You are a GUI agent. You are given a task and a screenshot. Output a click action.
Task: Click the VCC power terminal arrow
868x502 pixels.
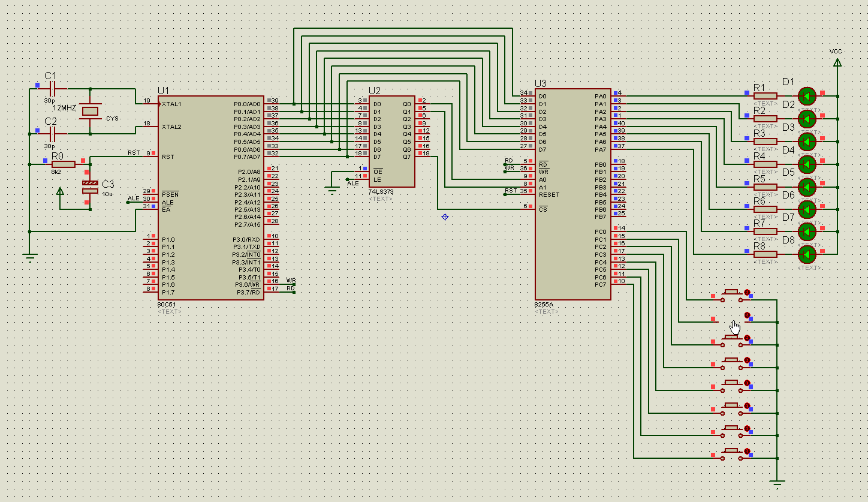(x=837, y=62)
